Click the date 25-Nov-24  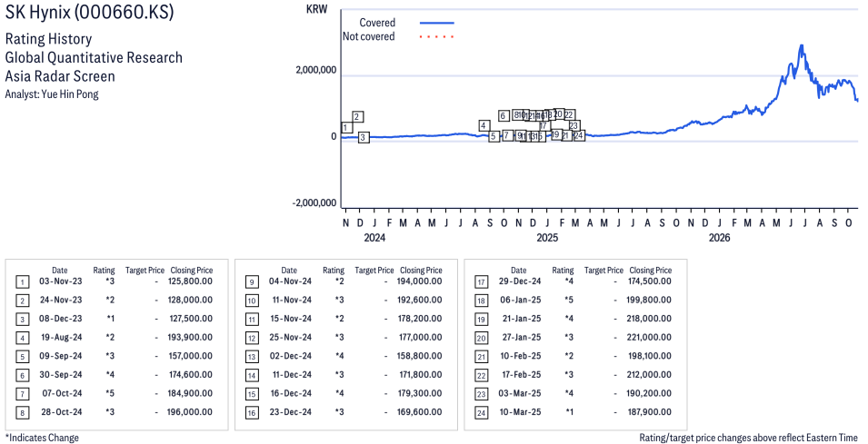tap(290, 337)
